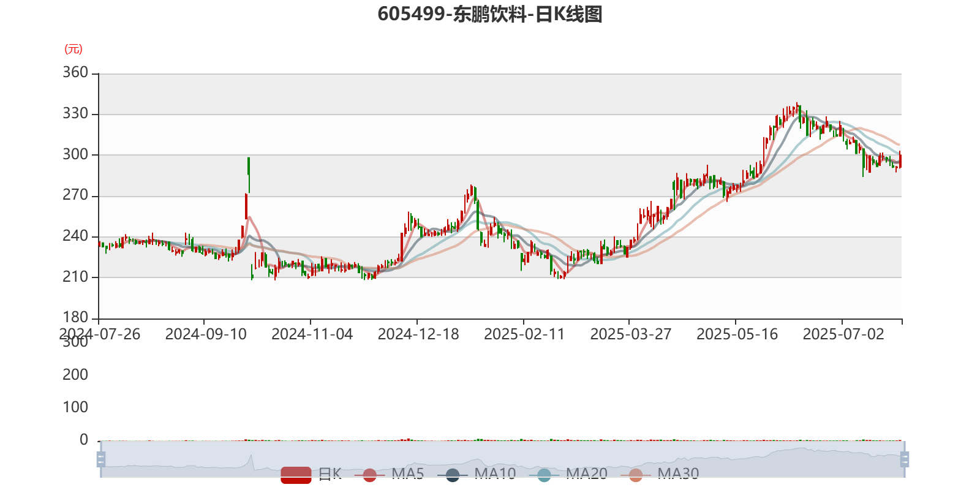The image size is (980, 490).
Task: Click the 330 price axis label
Action: 75,113
